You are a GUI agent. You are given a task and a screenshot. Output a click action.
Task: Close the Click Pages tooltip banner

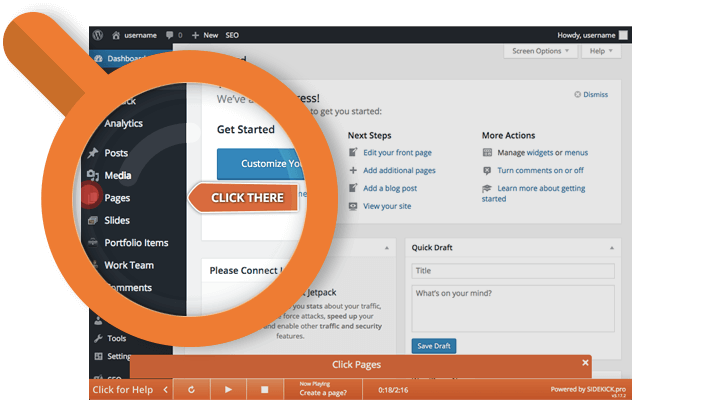click(x=585, y=363)
